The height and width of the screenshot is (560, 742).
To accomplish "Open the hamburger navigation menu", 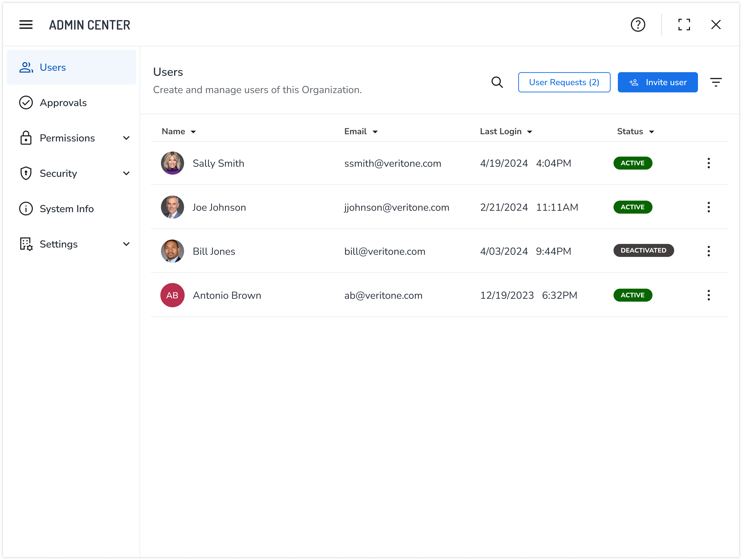I will pos(26,25).
